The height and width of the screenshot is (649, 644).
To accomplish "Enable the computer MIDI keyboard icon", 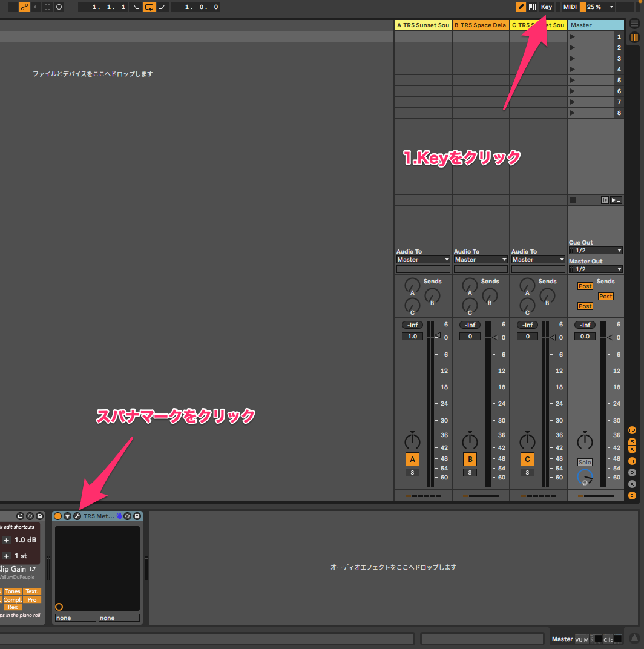I will click(532, 7).
